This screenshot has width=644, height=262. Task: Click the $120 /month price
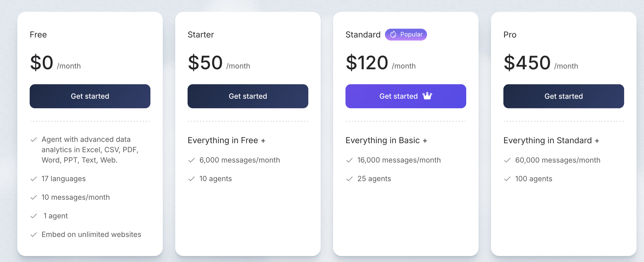pos(381,63)
